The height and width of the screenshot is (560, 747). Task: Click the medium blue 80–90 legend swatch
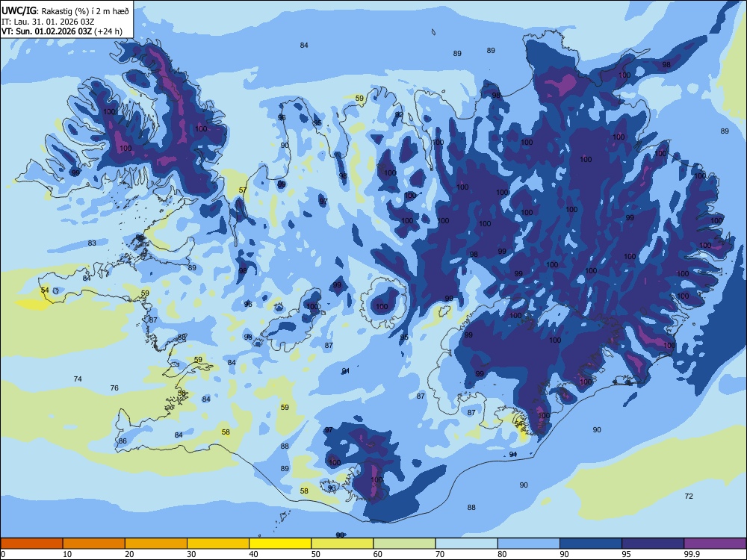[x=529, y=544]
